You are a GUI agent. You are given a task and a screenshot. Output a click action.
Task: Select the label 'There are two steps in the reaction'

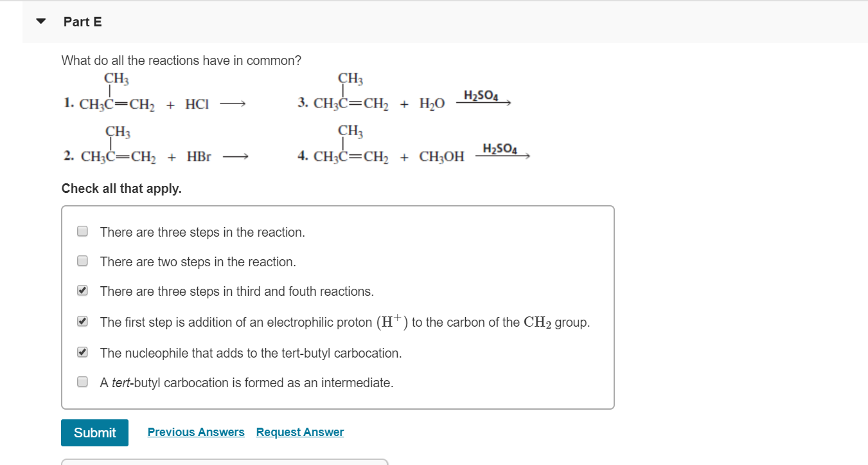[x=197, y=261]
